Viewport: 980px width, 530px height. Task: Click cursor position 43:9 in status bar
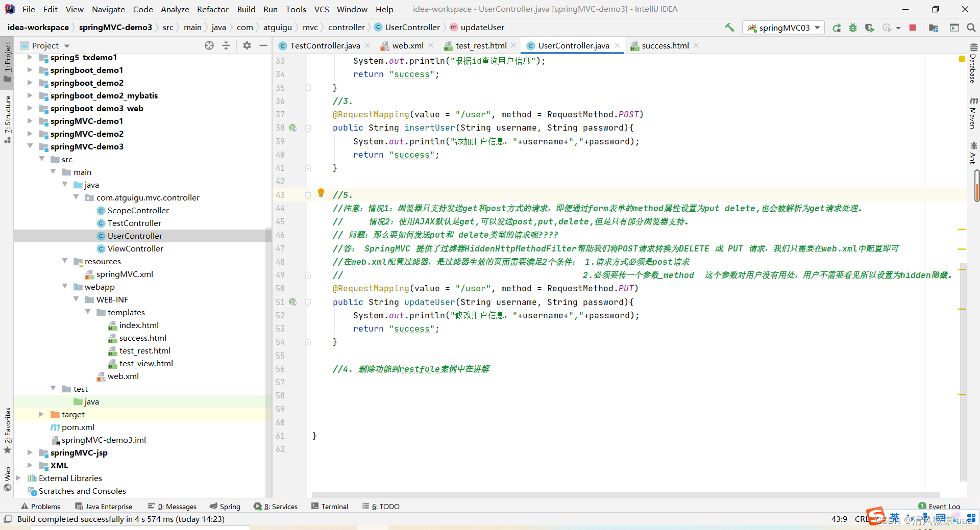[x=839, y=519]
